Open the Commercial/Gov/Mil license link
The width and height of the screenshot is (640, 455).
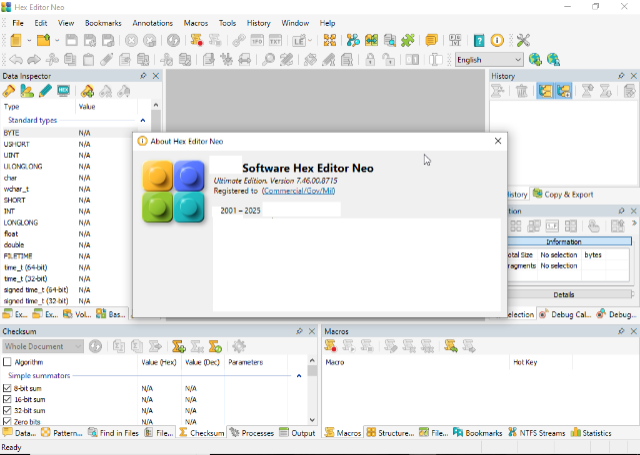tap(299, 191)
